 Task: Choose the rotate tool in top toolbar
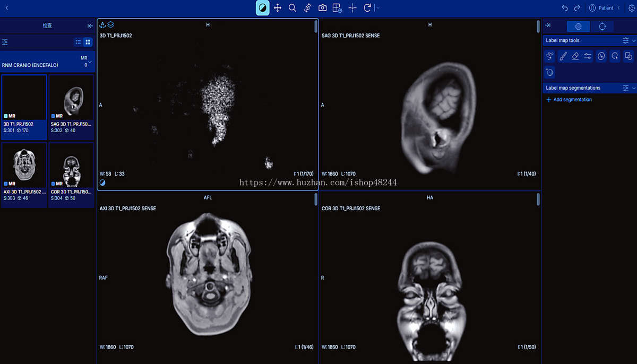pyautogui.click(x=307, y=8)
